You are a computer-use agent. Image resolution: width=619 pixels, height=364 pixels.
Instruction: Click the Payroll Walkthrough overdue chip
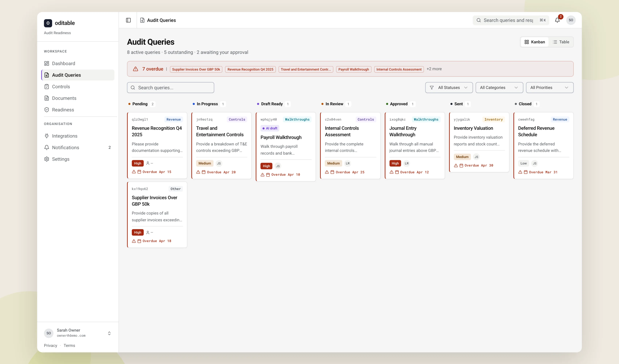(x=354, y=69)
